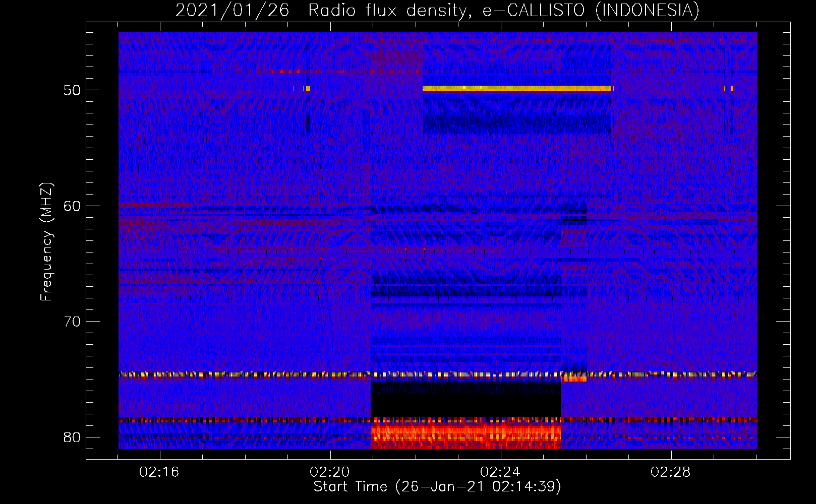Click the 70 frequency tick label
Image resolution: width=816 pixels, height=504 pixels.
pos(72,322)
